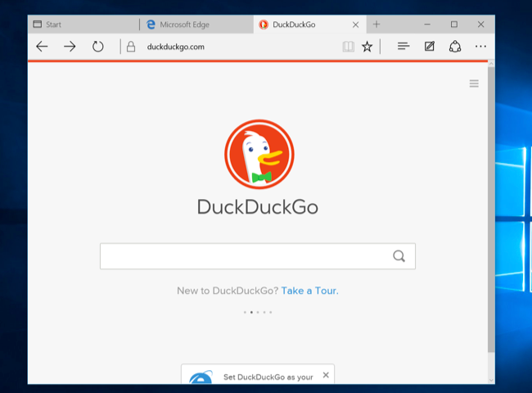Click the vertical scrollbar thumb
The image size is (532, 393).
(491, 210)
